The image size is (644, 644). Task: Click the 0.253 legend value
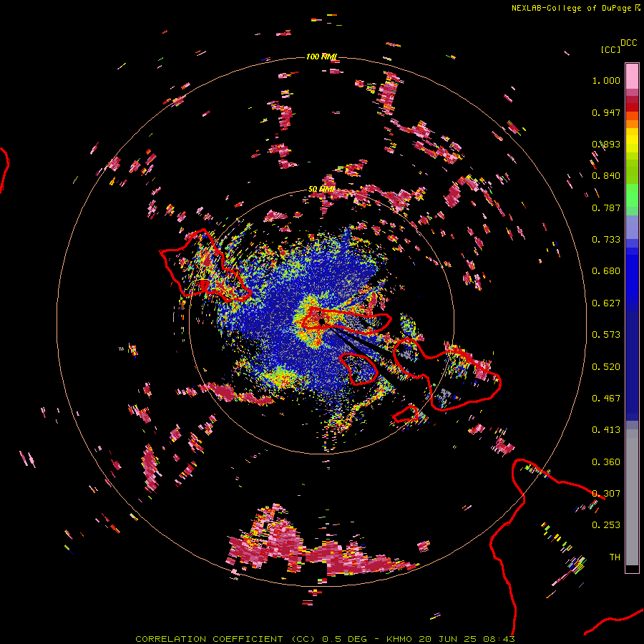606,525
